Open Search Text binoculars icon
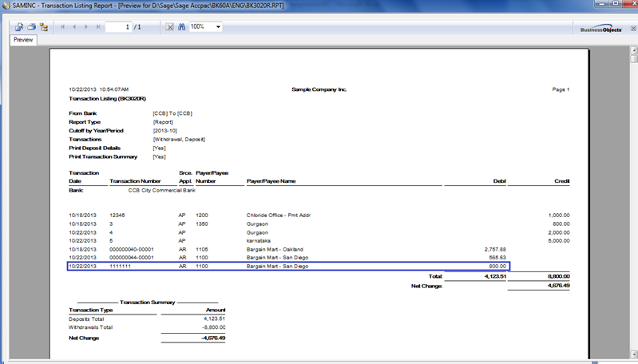This screenshot has height=364, width=638. pos(181,27)
